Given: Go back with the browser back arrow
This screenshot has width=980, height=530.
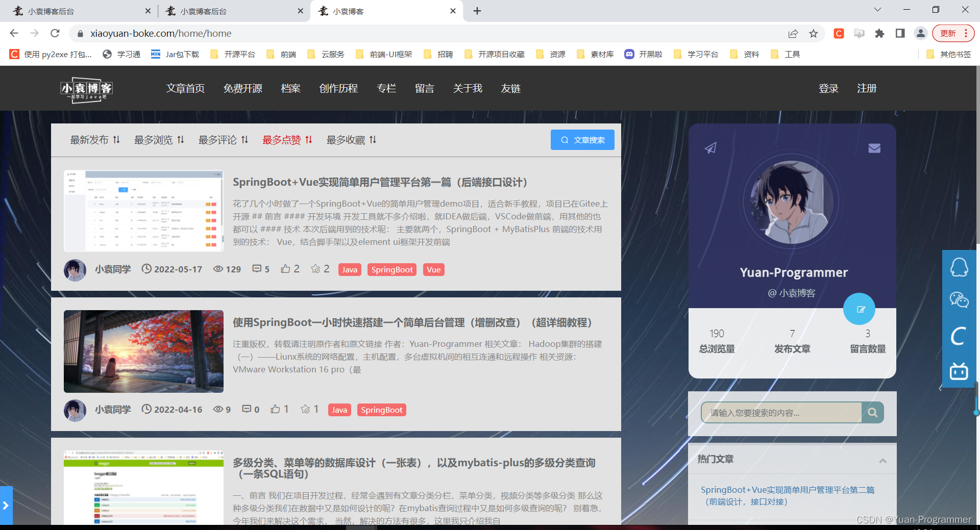Looking at the screenshot, I should pos(14,33).
